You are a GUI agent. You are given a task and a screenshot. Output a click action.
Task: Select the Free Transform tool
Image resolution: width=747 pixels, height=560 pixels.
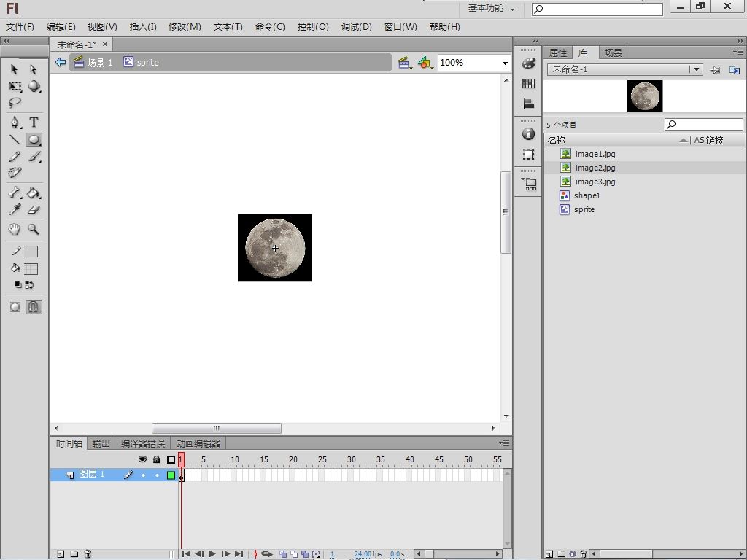(15, 87)
